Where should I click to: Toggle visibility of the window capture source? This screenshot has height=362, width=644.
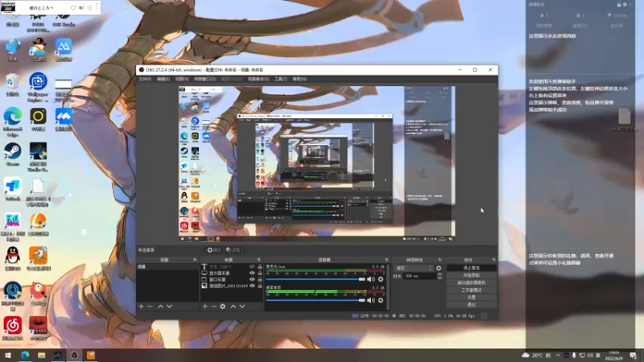coord(252,279)
